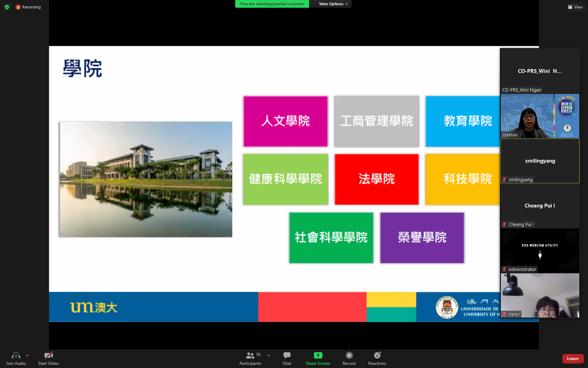Click the "You are viewing joeelou's screen" banner
Viewport: 588px width, 368px height.
[272, 4]
